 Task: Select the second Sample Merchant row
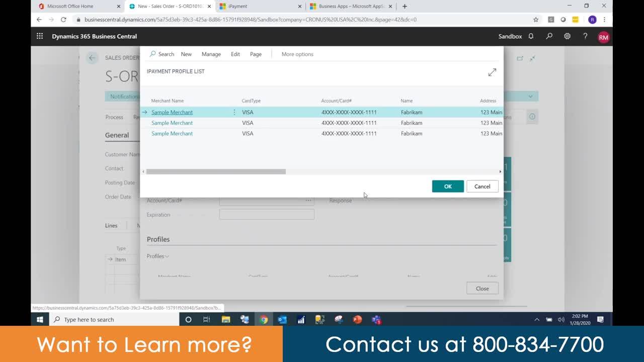(321, 123)
